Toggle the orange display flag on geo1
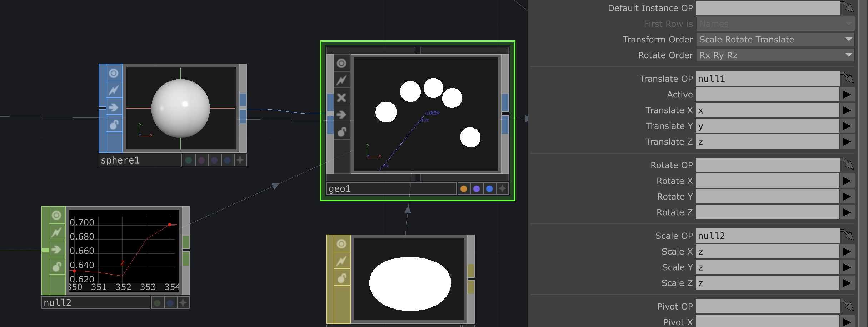Viewport: 868px width, 327px height. [x=464, y=188]
